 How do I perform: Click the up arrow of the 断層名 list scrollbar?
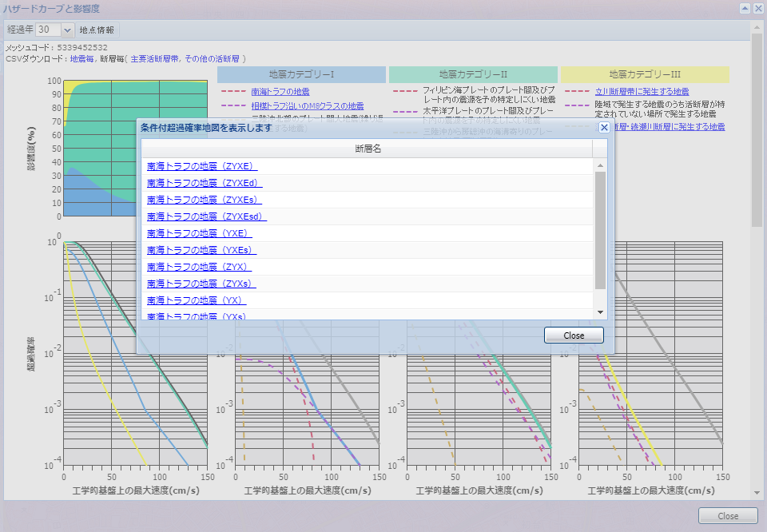click(600, 165)
